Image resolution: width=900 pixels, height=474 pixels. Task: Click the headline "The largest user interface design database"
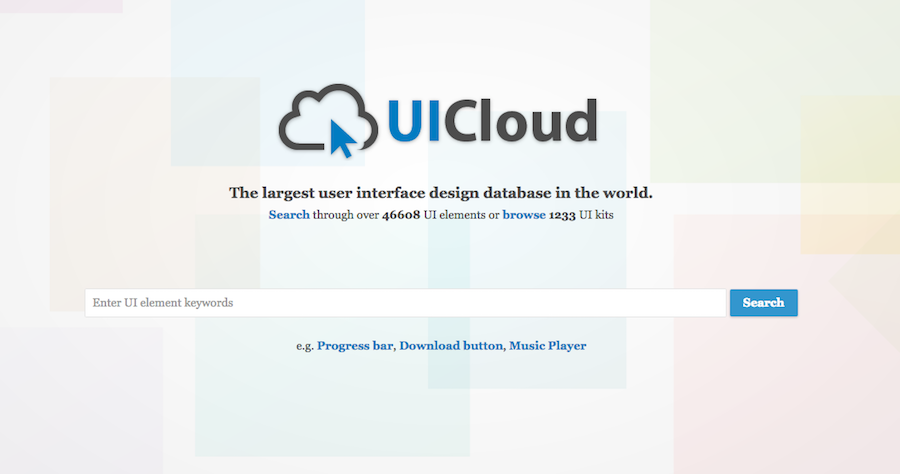pos(441,193)
